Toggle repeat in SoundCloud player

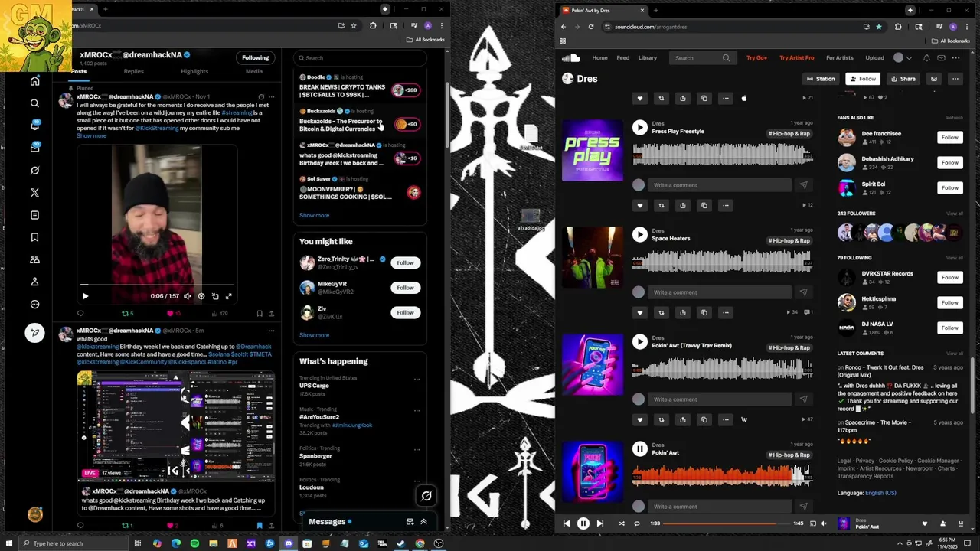[636, 523]
